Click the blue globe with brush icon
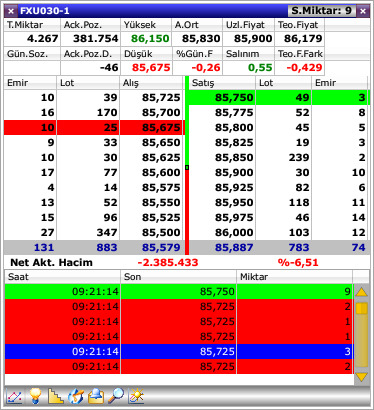Viewport: 374px width, 410px height. (76, 396)
